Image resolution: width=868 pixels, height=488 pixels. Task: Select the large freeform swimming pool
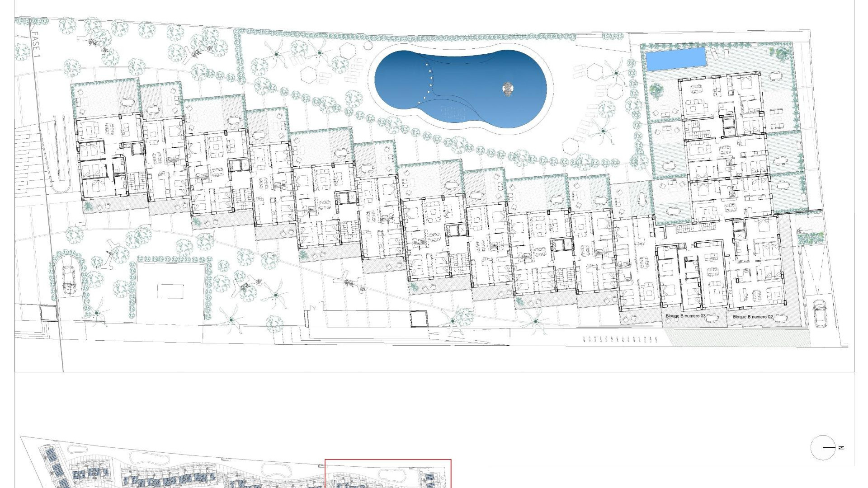click(x=466, y=86)
